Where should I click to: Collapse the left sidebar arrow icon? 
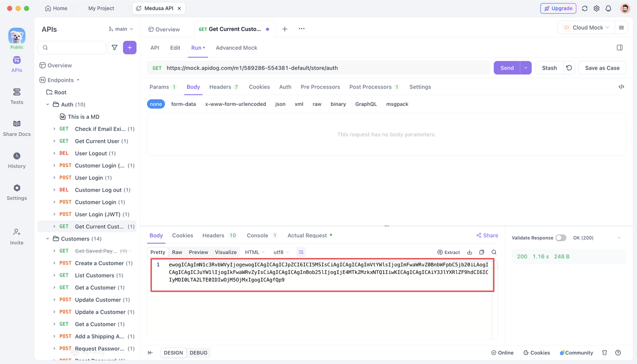pos(150,353)
